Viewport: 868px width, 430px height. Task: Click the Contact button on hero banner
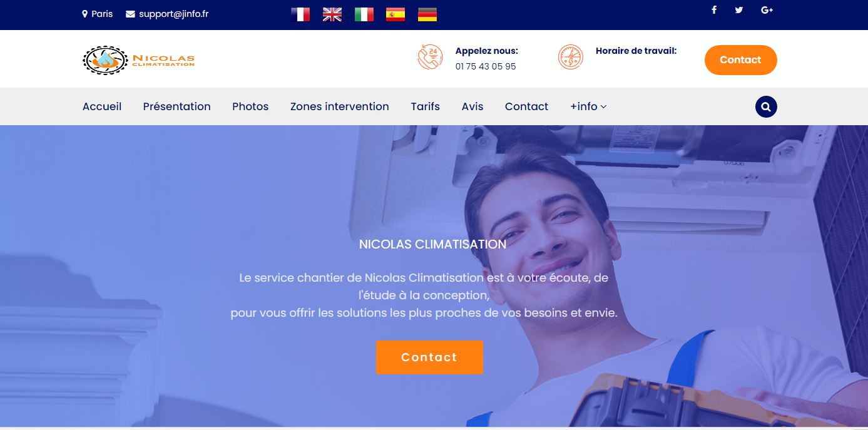(x=429, y=357)
